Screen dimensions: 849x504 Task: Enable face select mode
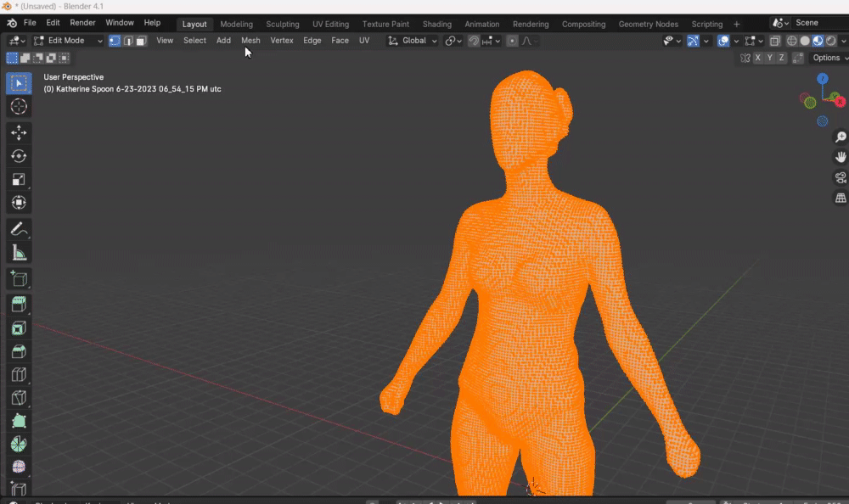pos(141,41)
